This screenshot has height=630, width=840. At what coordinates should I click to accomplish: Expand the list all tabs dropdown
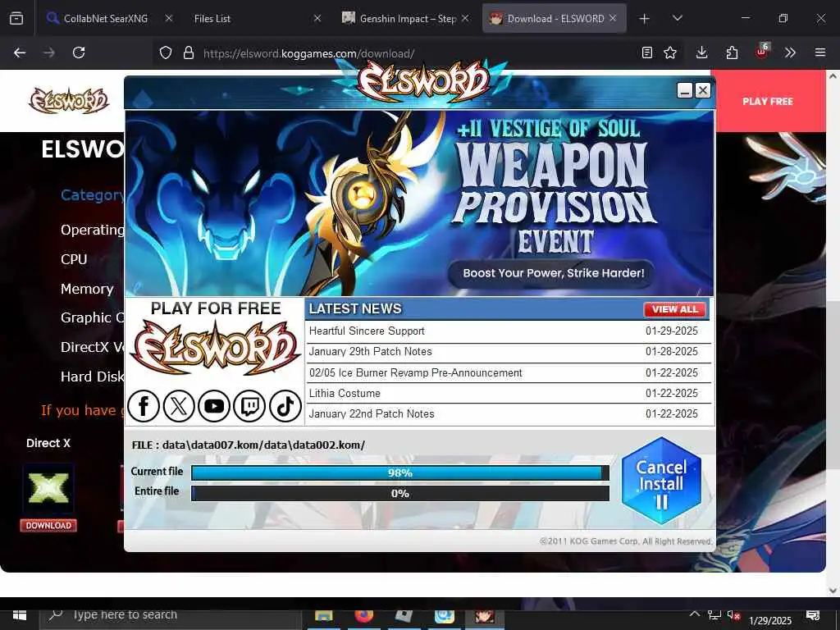coord(677,19)
